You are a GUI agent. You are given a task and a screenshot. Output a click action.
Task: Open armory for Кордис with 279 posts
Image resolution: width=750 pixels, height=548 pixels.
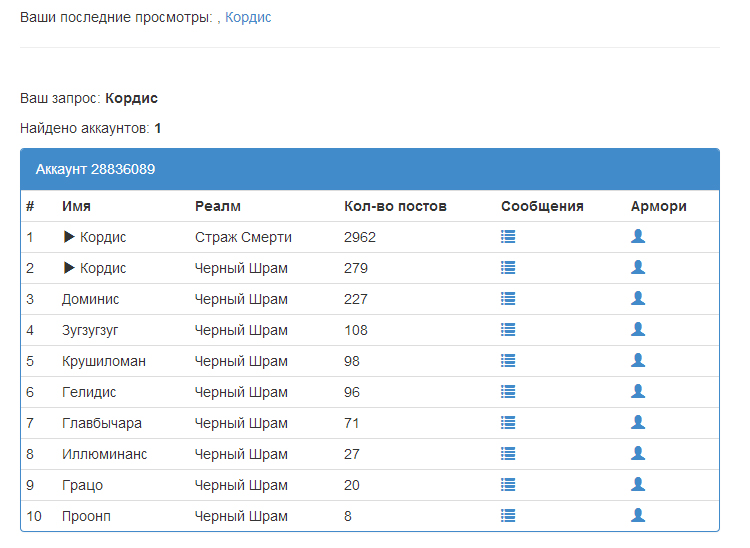[638, 267]
